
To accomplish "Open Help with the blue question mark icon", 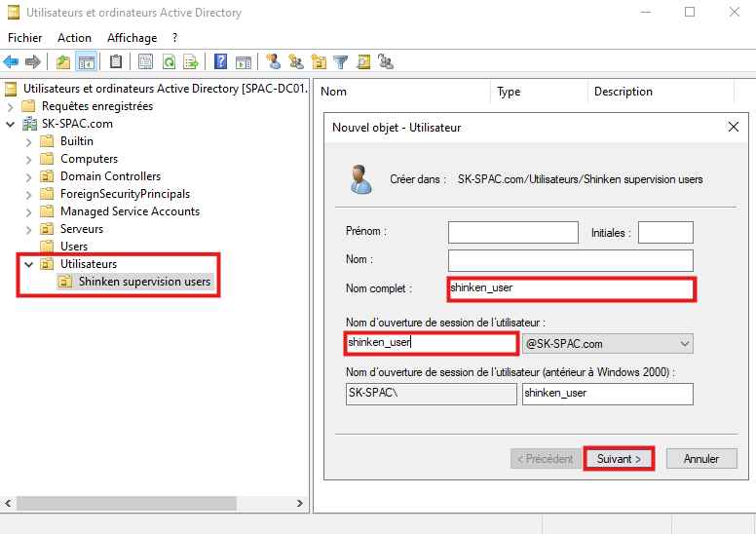I will coord(221,62).
